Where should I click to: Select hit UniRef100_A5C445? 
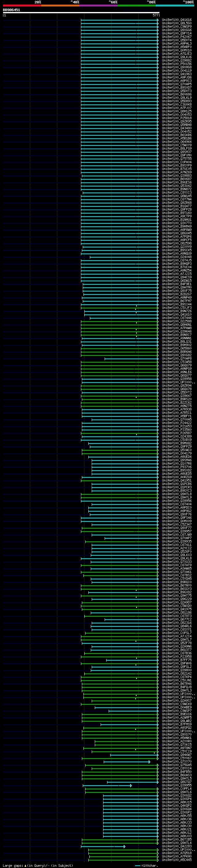(177, 860)
